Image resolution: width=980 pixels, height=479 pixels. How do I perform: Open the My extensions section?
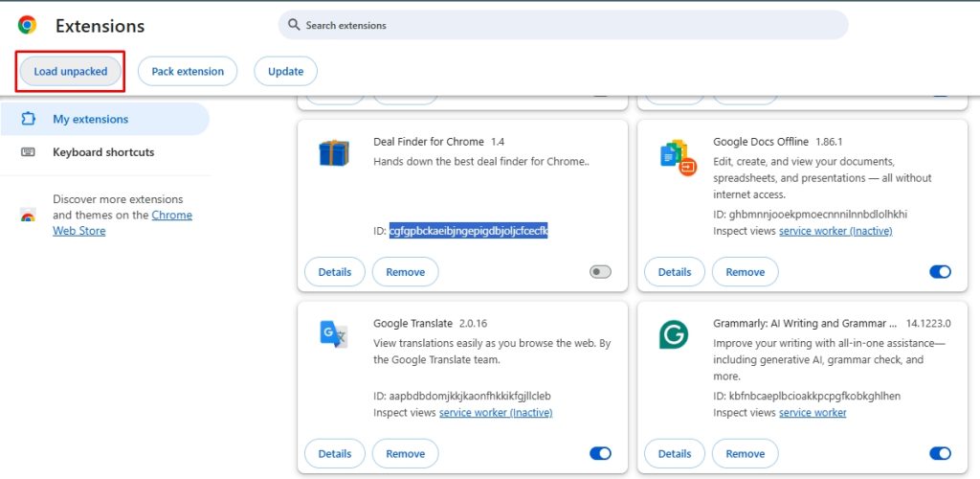pos(105,119)
